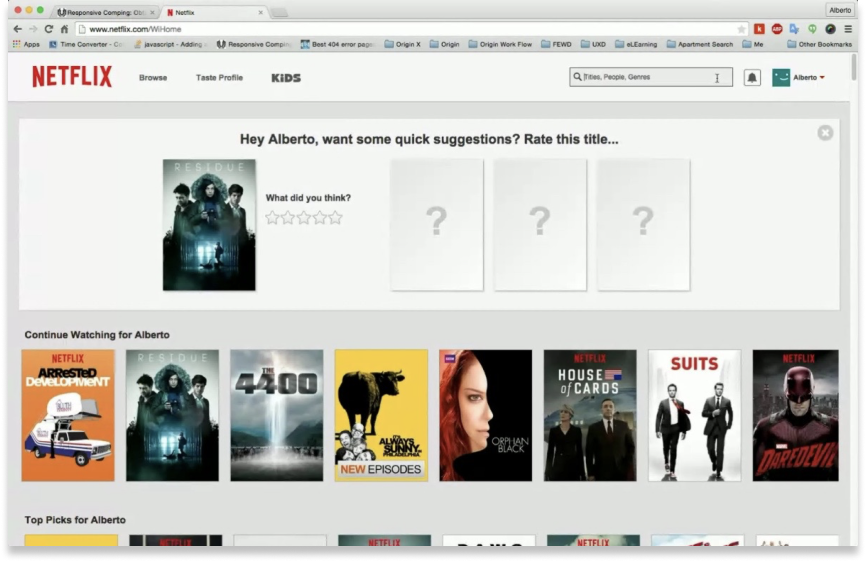The height and width of the screenshot is (562, 866).
Task: Dismiss the rating suggestions banner
Action: pyautogui.click(x=825, y=133)
